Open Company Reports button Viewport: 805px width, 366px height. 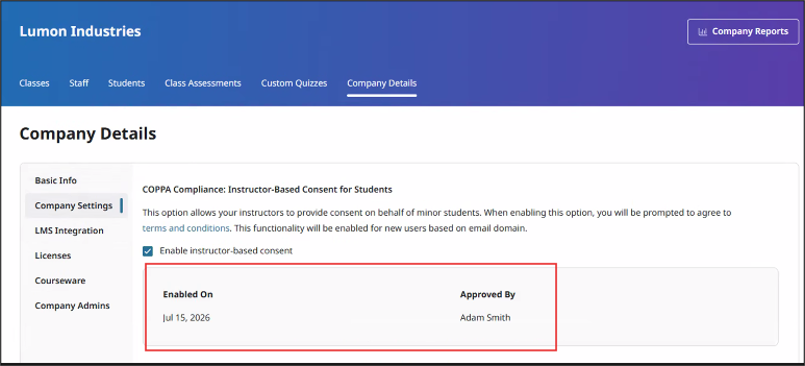coord(743,32)
